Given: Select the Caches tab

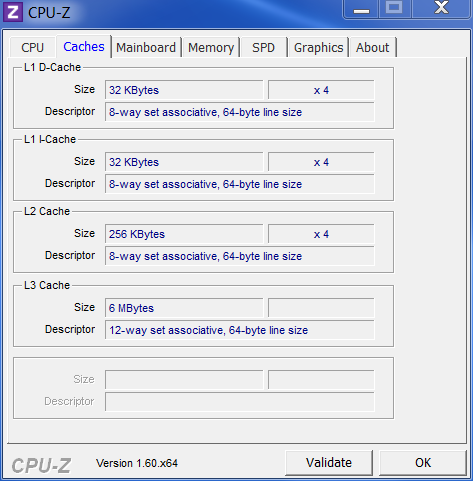Looking at the screenshot, I should [x=84, y=47].
